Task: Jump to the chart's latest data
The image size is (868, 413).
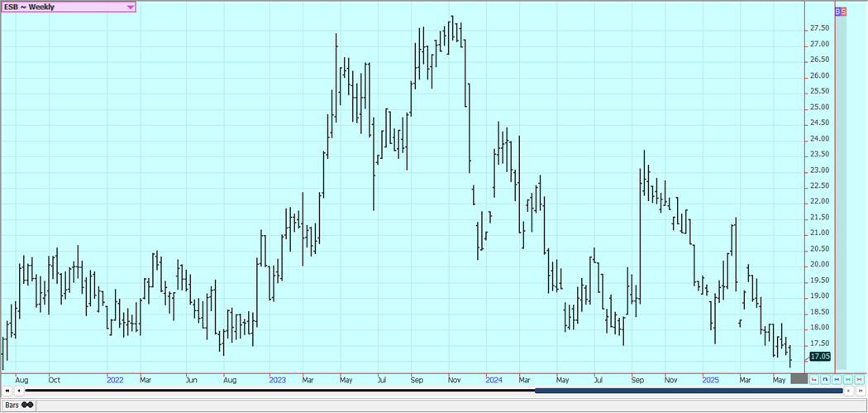Action: click(861, 391)
